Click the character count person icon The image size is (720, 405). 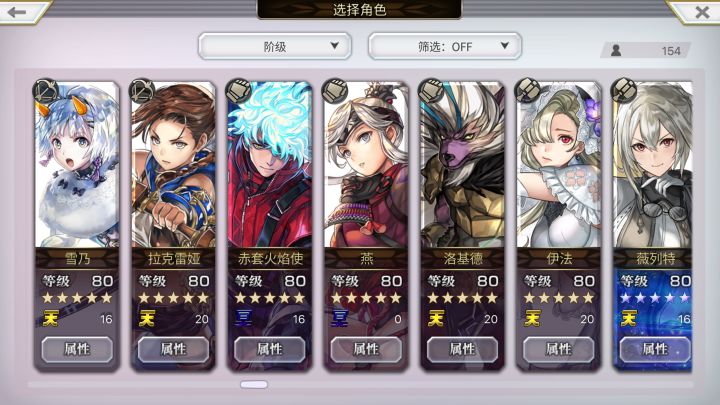(616, 50)
